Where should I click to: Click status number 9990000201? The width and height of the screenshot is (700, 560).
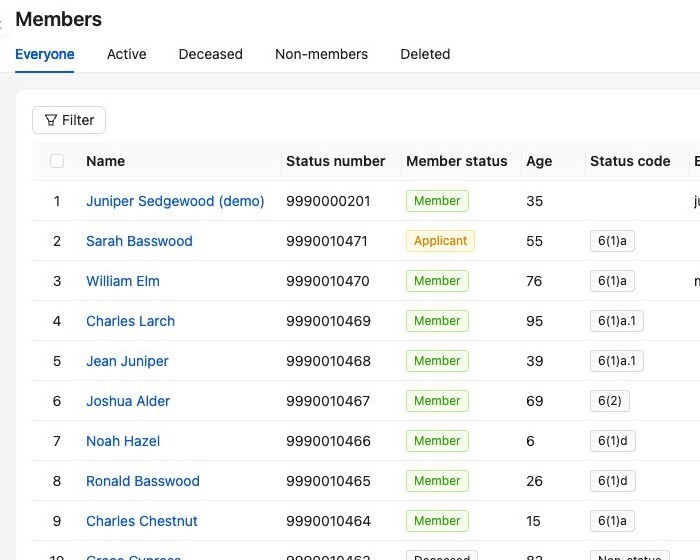(x=328, y=201)
